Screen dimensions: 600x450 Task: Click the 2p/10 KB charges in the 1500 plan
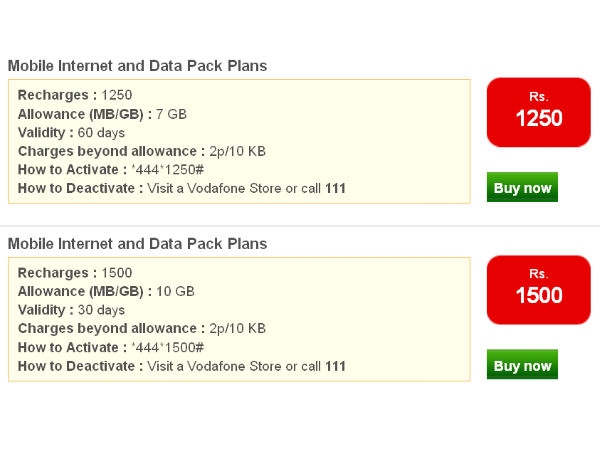(237, 328)
